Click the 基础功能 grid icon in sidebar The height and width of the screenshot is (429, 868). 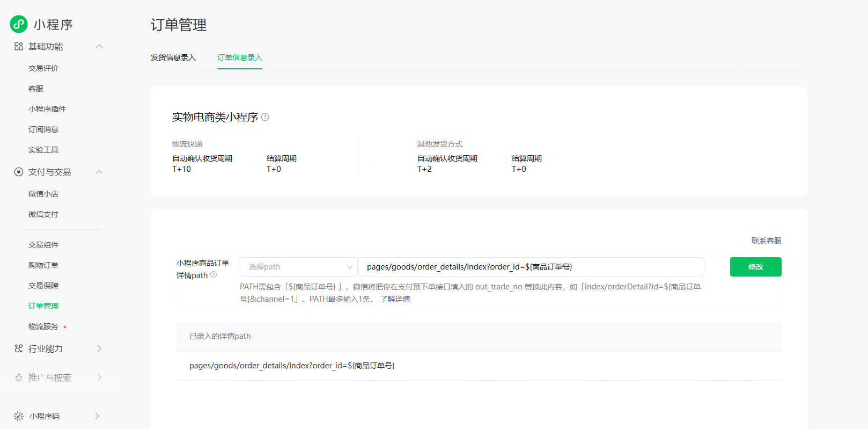19,47
